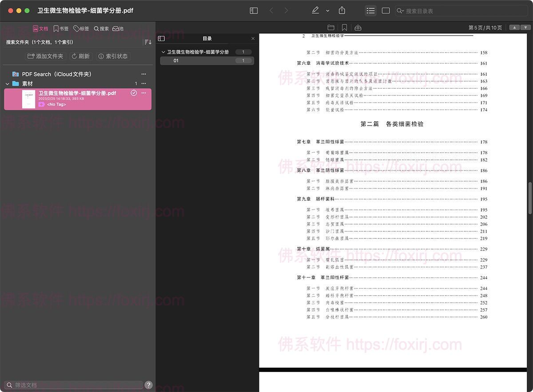Open the PDF Search (iCloud文件夹) options menu
Image resolution: width=533 pixels, height=392 pixels.
(143, 74)
